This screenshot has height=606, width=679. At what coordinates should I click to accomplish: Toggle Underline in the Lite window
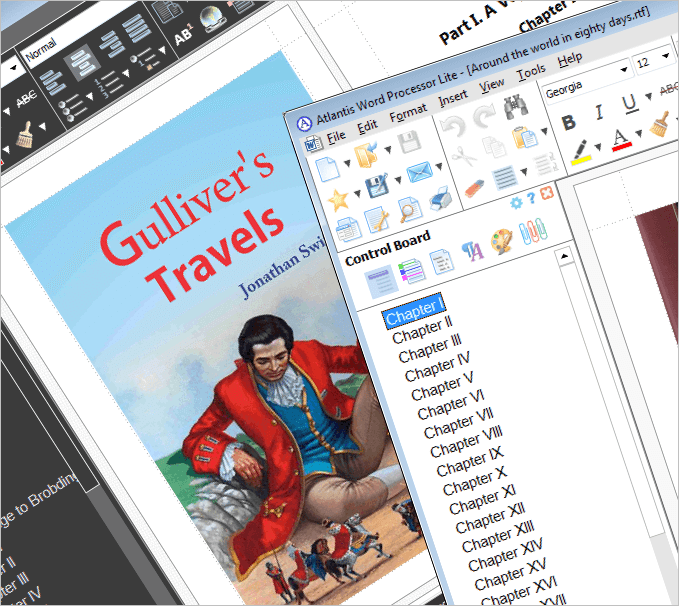(x=630, y=103)
